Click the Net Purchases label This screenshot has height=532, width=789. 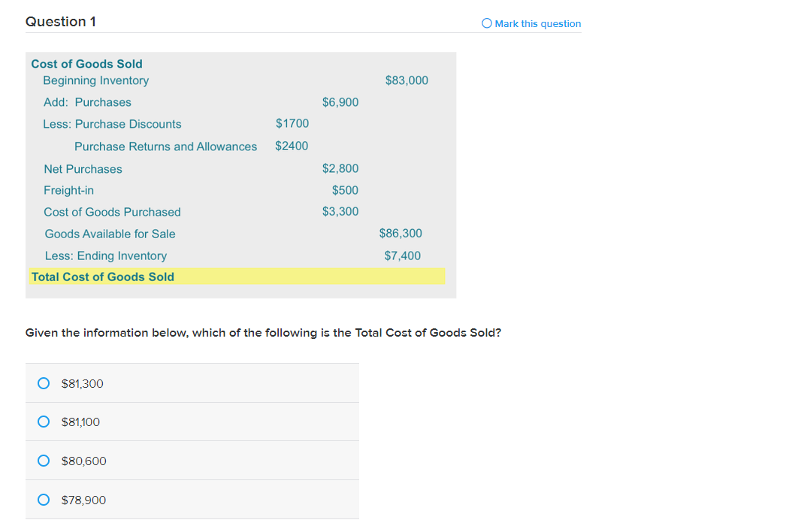pos(83,169)
